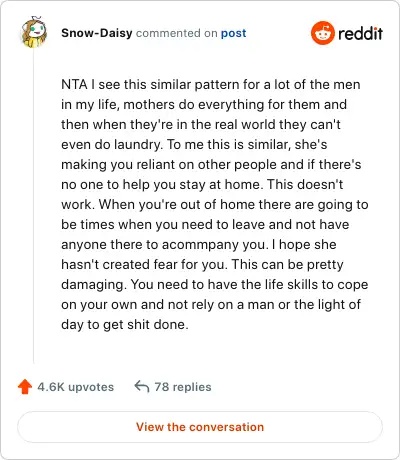Open the Snow-Daisy username profile
400x460 pixels.
click(97, 33)
